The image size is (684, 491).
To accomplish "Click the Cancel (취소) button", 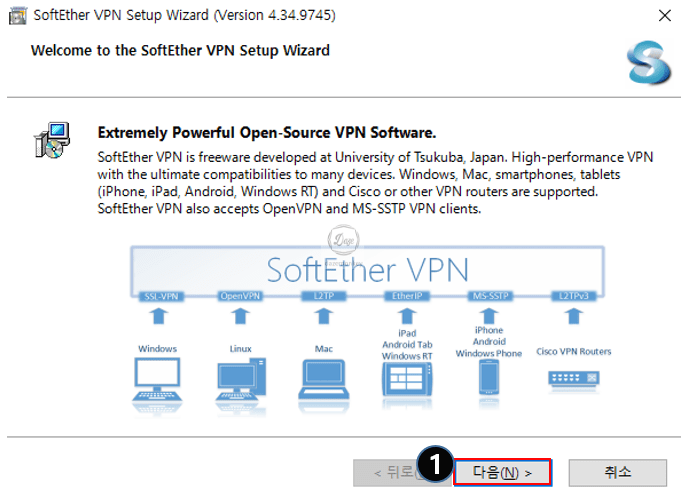I will pyautogui.click(x=618, y=472).
